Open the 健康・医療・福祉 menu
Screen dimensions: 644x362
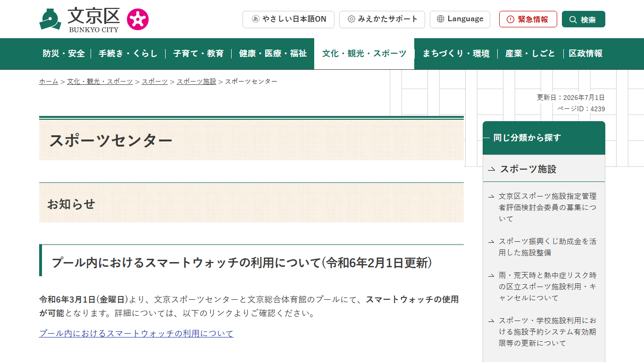tap(273, 54)
